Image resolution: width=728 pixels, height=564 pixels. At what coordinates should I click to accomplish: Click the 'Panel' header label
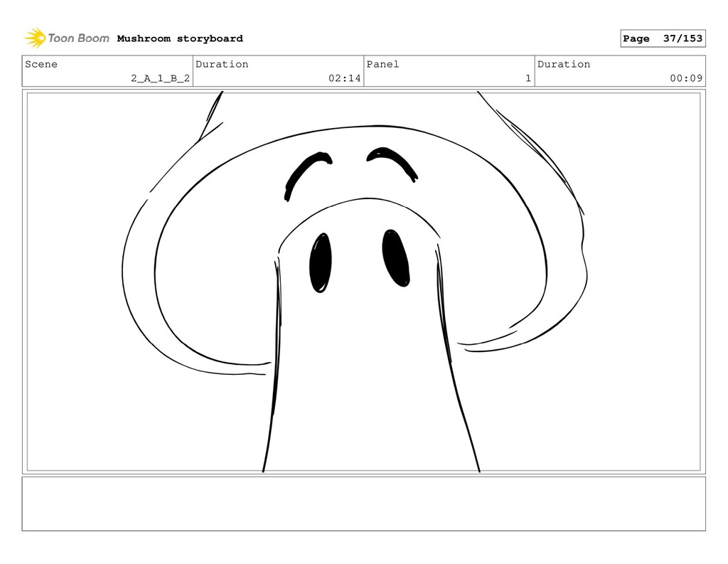[382, 64]
